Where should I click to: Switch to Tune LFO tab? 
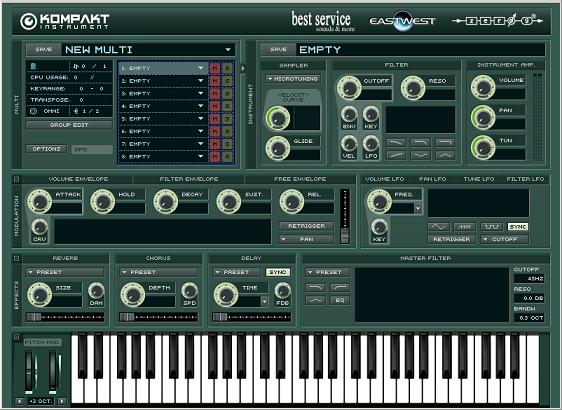coord(478,179)
